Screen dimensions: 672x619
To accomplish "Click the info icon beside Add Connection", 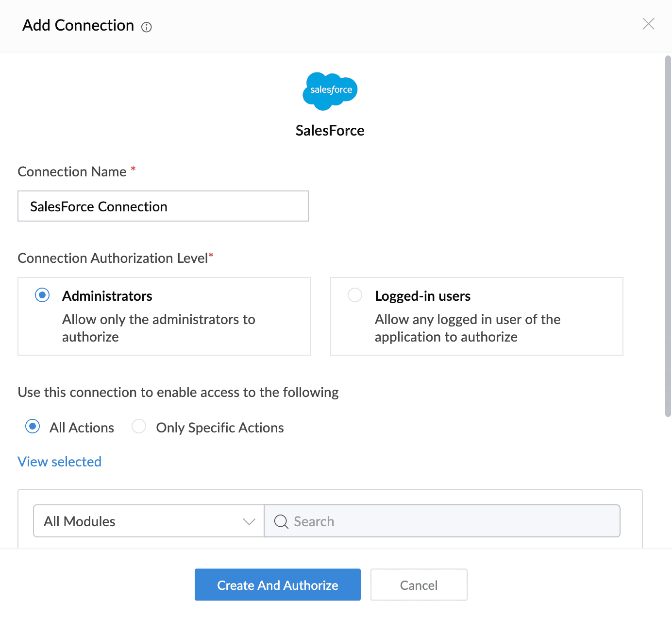I will tap(147, 27).
